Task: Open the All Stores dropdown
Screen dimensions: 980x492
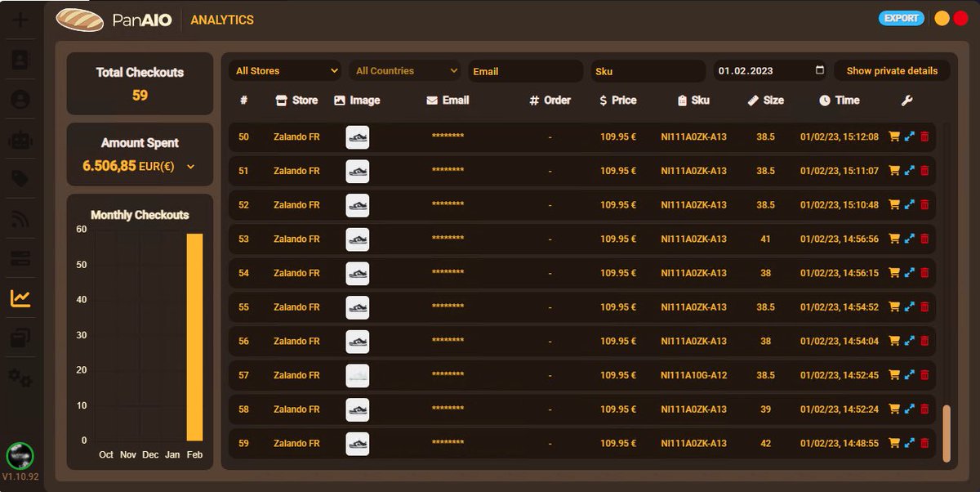Action: click(x=285, y=71)
